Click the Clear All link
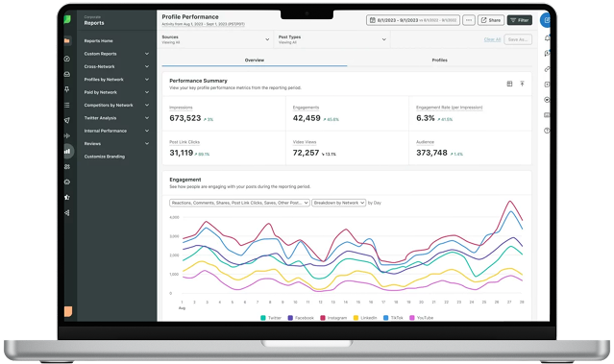 tap(492, 39)
